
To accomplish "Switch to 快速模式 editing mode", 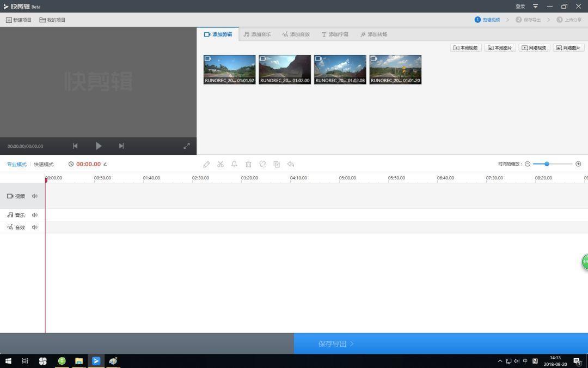I will pyautogui.click(x=44, y=164).
